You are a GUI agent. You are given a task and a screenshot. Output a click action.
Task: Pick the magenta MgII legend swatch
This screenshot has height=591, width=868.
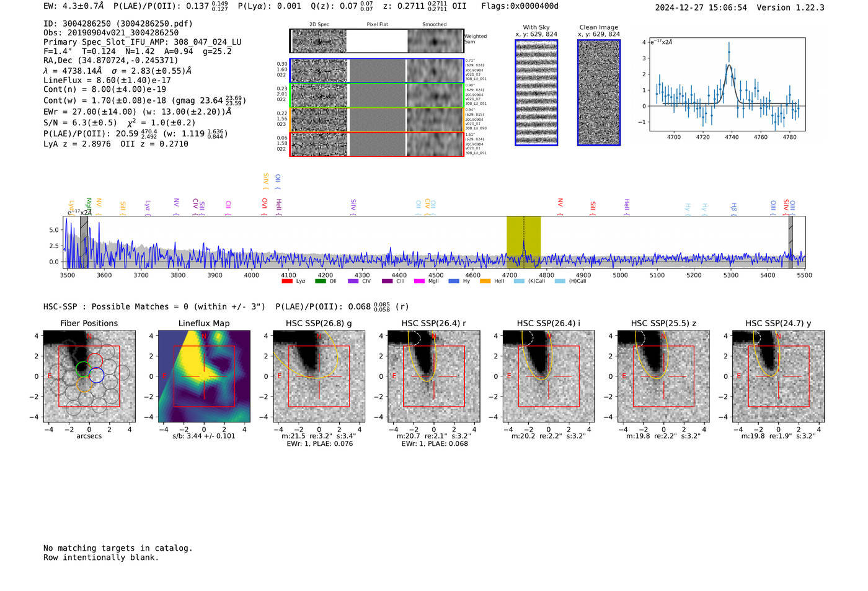[419, 281]
